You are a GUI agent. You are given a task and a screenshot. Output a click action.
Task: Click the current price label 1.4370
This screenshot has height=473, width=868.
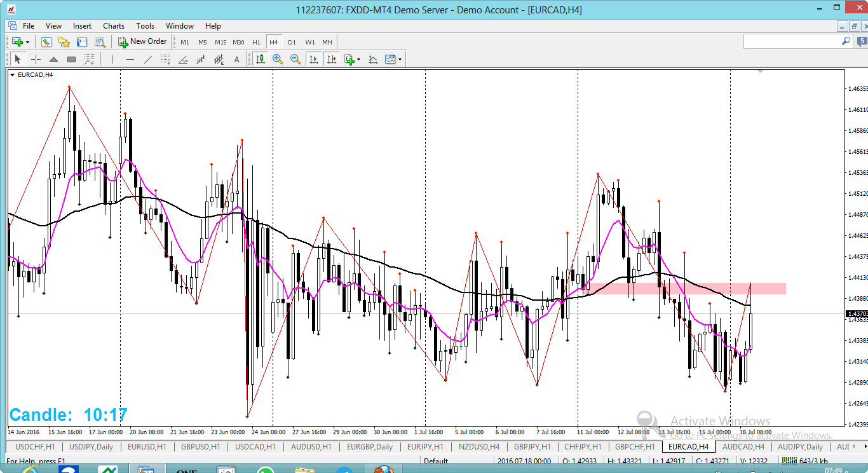(x=857, y=314)
